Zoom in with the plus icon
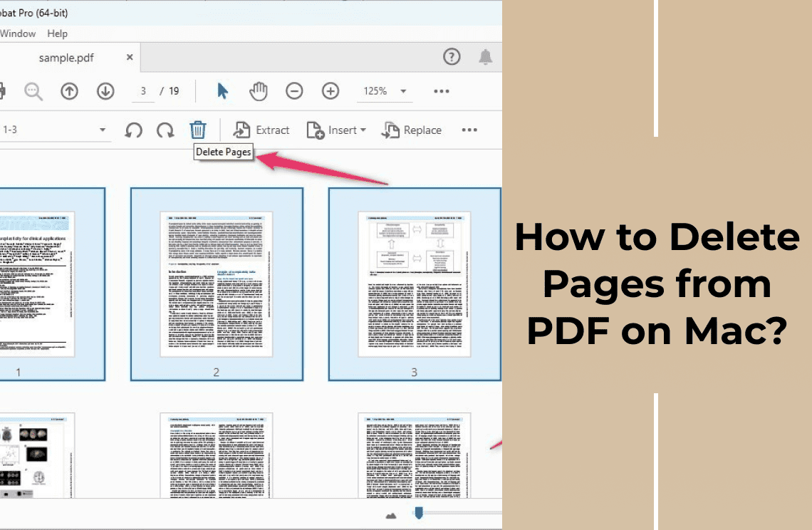Viewport: 812px width, 530px height. tap(330, 91)
